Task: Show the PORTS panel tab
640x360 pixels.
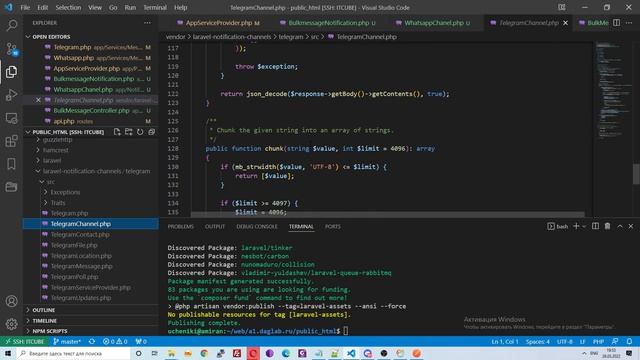Action: pos(333,227)
